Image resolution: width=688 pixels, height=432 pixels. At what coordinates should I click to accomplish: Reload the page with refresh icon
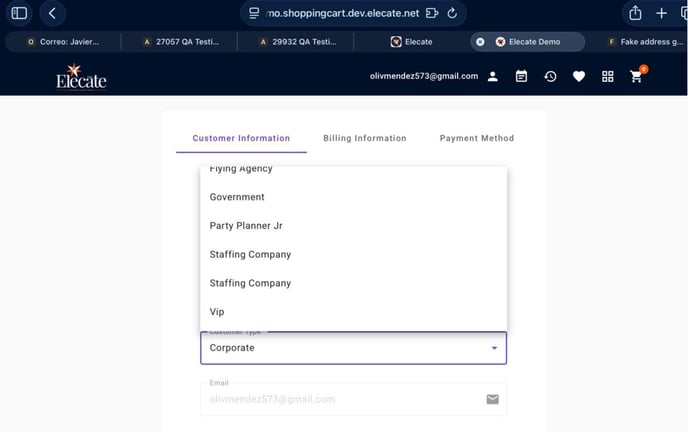[452, 13]
